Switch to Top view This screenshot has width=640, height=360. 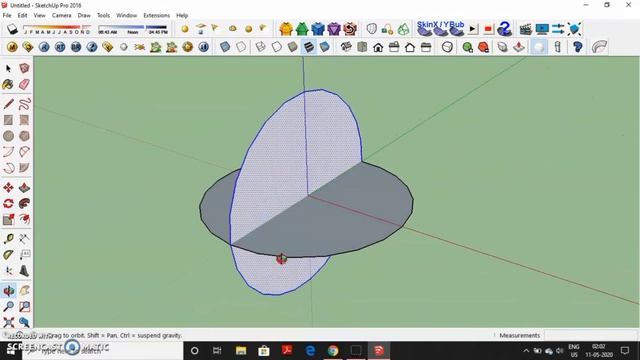coord(362,47)
